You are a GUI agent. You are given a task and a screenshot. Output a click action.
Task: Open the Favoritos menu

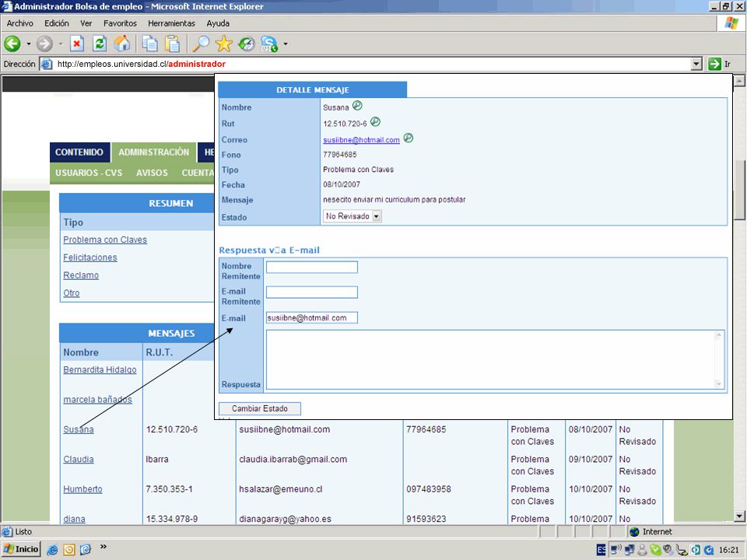[x=120, y=23]
